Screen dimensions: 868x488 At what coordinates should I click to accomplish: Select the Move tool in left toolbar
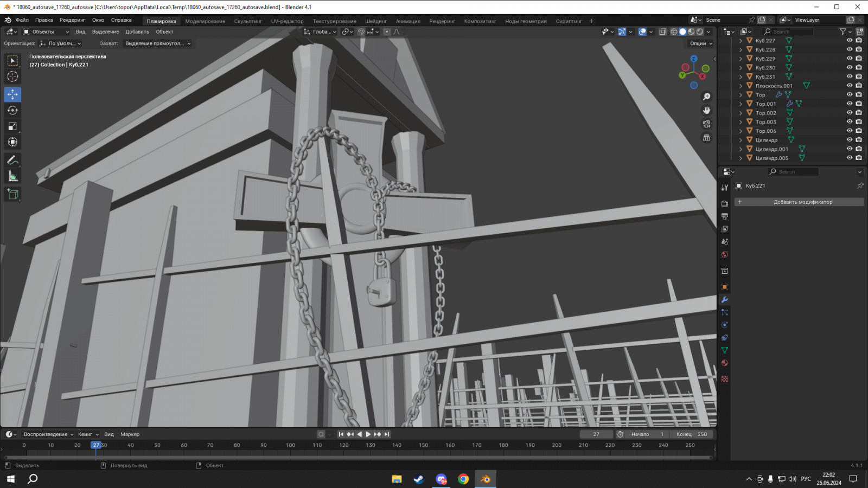pos(12,94)
